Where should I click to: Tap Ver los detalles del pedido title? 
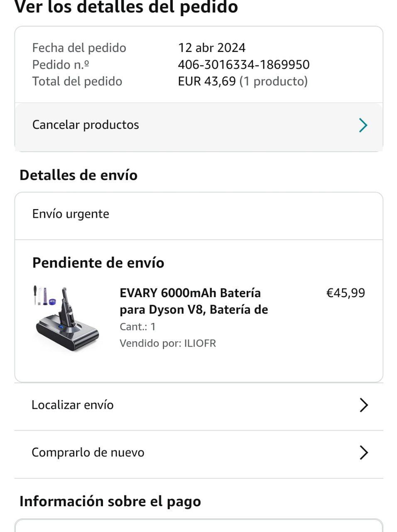coord(126,7)
